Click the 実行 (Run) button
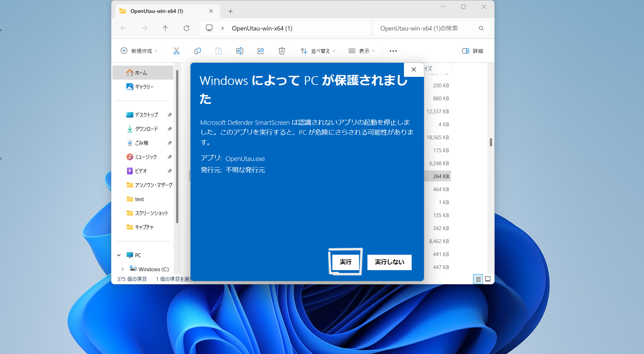Viewport: 644px width, 354px height. coord(345,262)
